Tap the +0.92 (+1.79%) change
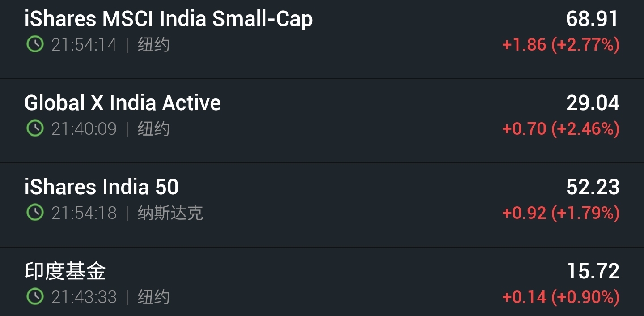This screenshot has width=644, height=316. click(561, 213)
